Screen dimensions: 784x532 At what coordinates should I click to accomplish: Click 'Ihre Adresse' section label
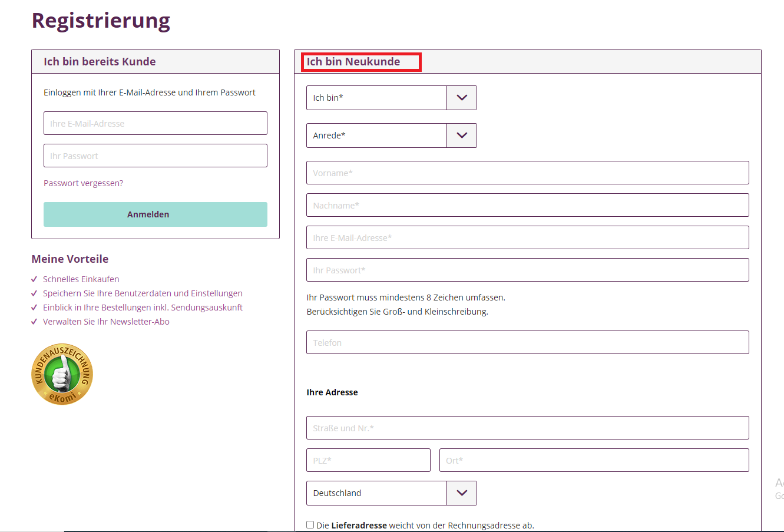(x=332, y=392)
